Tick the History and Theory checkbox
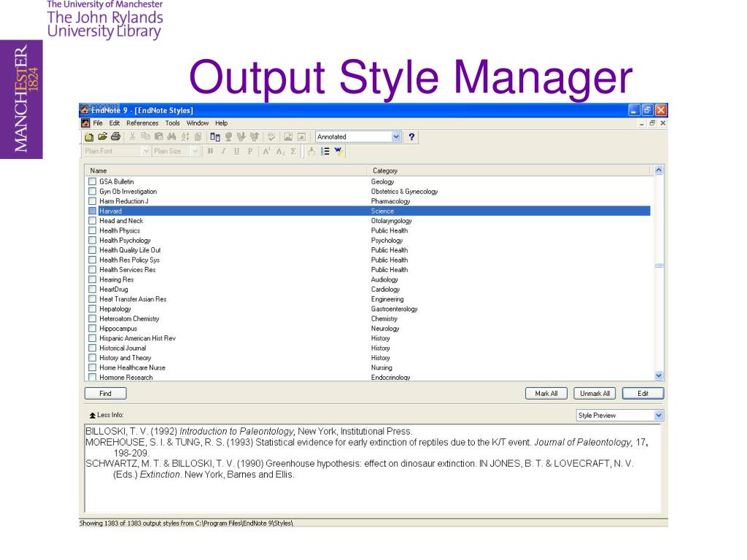This screenshot has width=747, height=560. point(93,357)
